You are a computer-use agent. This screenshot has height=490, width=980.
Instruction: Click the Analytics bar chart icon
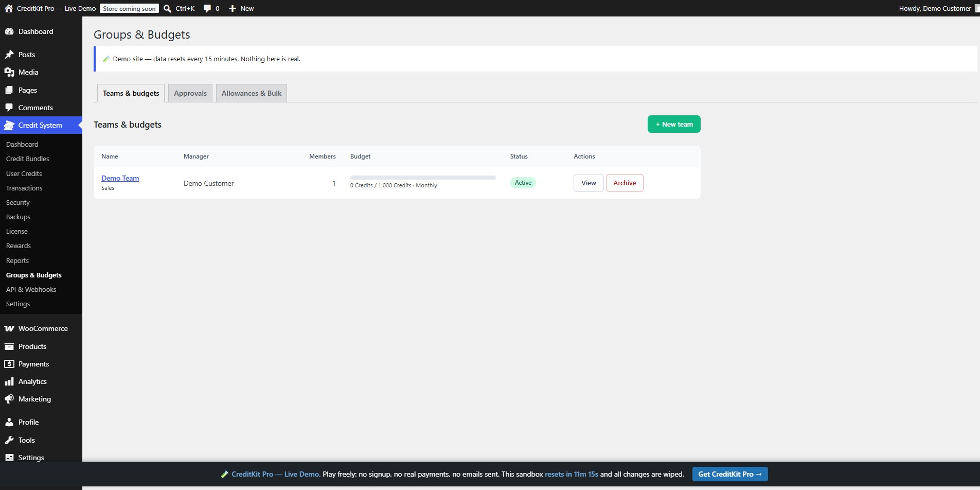click(9, 381)
